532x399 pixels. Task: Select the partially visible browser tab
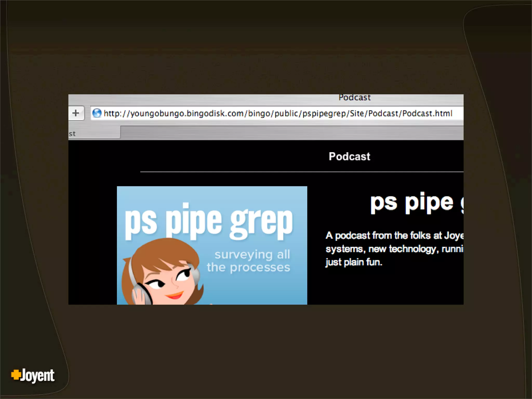pos(94,133)
